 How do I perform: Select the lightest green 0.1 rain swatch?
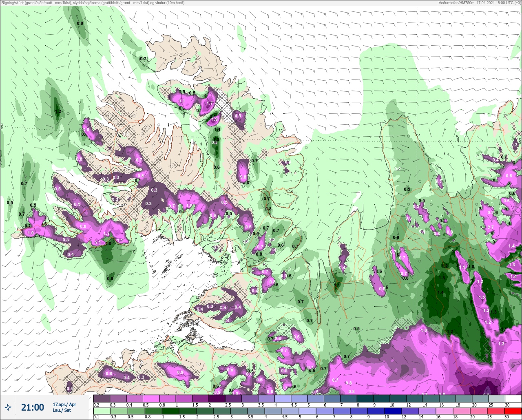pyautogui.click(x=102, y=410)
